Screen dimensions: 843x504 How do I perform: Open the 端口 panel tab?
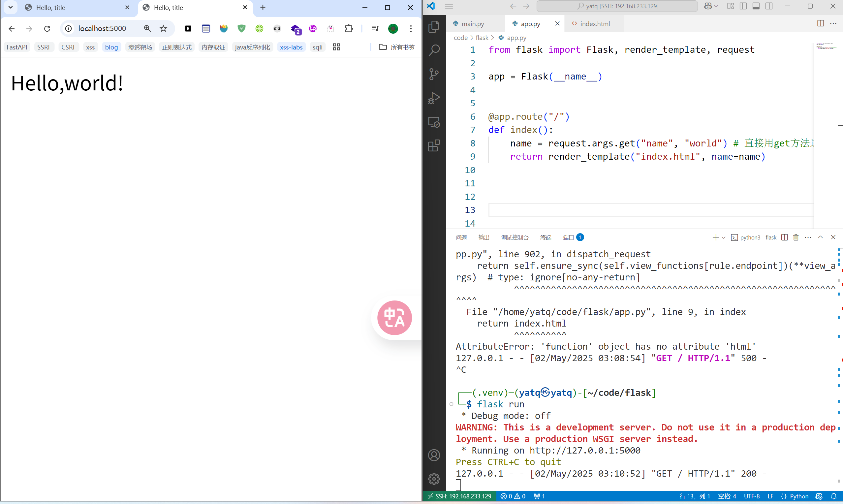point(573,237)
